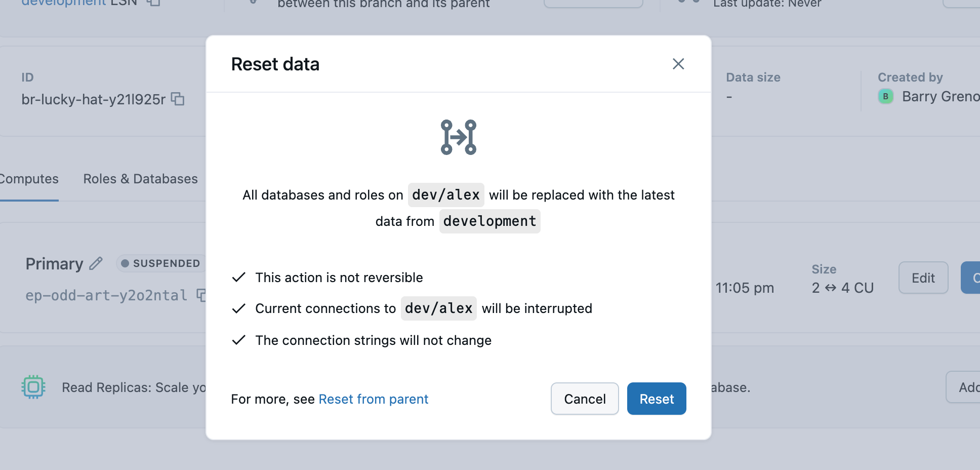Switch to the Roles & Databases tab
Screen dimensions: 980x470
click(140, 178)
